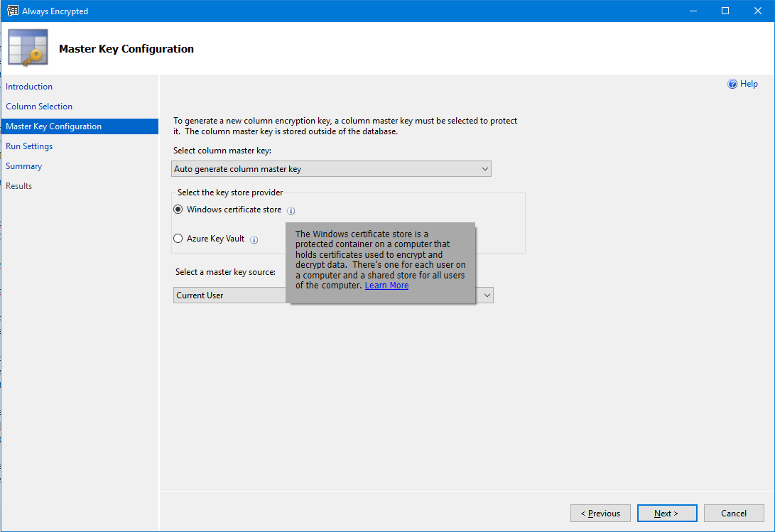The image size is (775, 532).
Task: Maximize the Always Encrypted window
Action: [725, 11]
